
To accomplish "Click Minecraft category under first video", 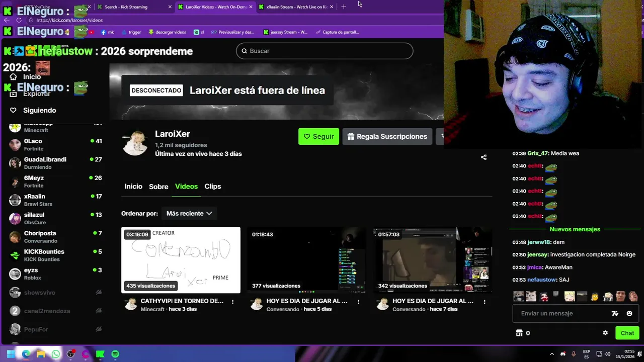I will pos(152,309).
